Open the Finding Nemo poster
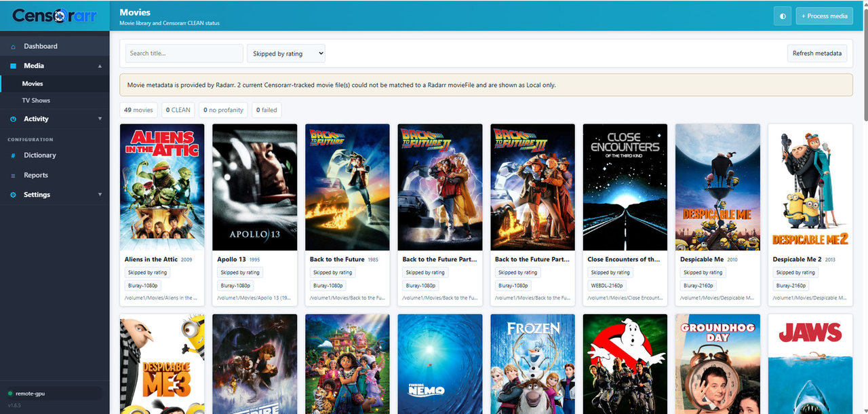The image size is (868, 414). point(440,364)
